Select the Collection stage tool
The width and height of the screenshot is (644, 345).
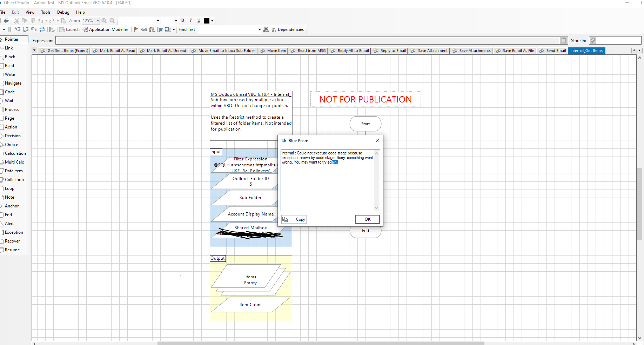coord(14,180)
